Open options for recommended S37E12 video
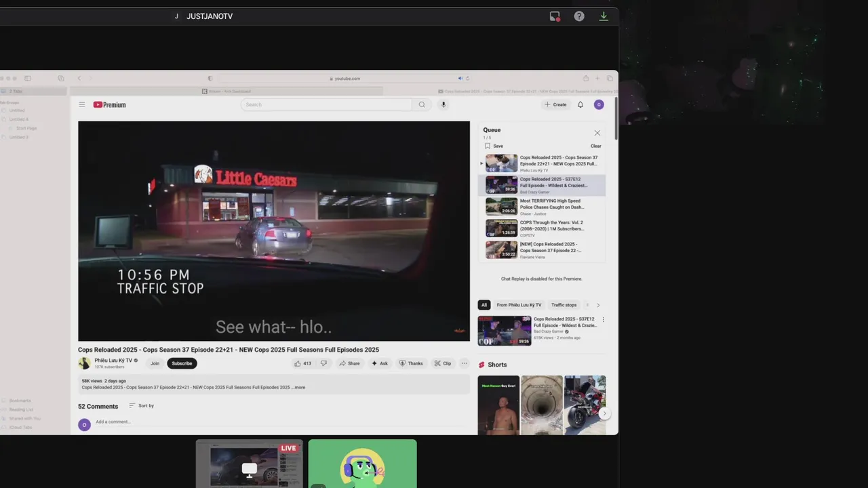Viewport: 868px width, 488px height. [x=604, y=320]
